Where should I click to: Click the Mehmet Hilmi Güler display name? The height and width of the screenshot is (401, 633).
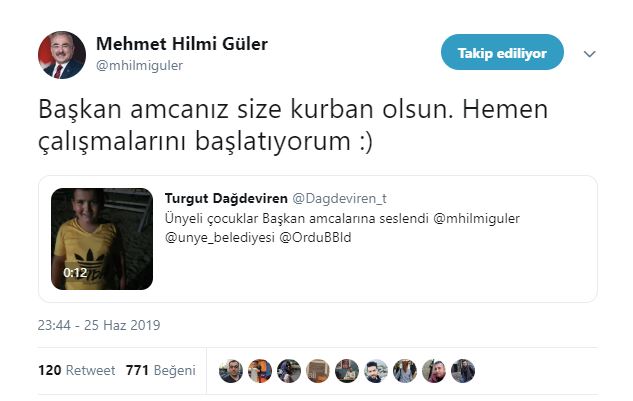(x=182, y=44)
